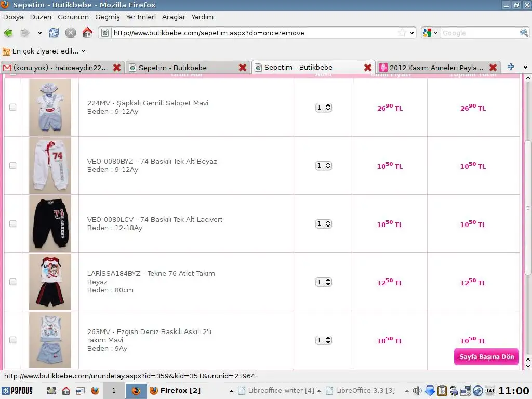
Task: Adjust quantity for Ezgish Deniz Baskılı Takım
Action: [323, 340]
